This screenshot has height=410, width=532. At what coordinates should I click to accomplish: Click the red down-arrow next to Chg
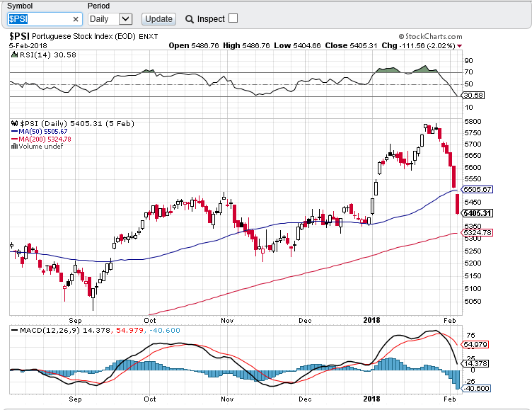coord(459,46)
